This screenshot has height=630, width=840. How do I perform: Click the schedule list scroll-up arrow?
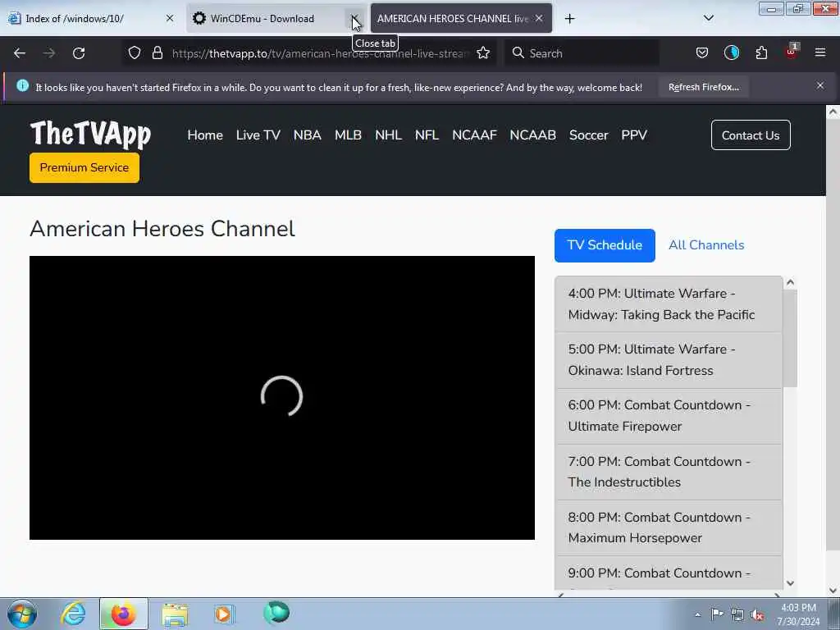pos(790,282)
